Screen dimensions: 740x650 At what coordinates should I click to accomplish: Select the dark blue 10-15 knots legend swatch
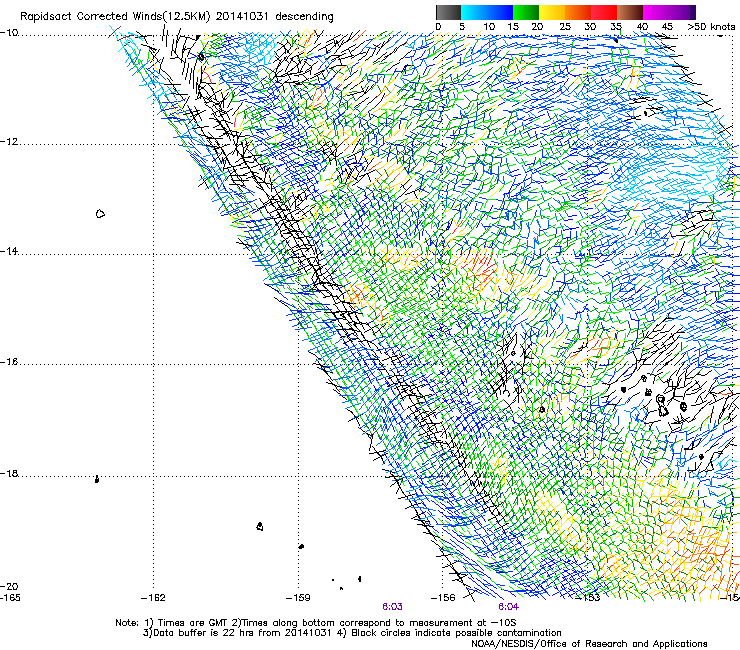pos(500,12)
